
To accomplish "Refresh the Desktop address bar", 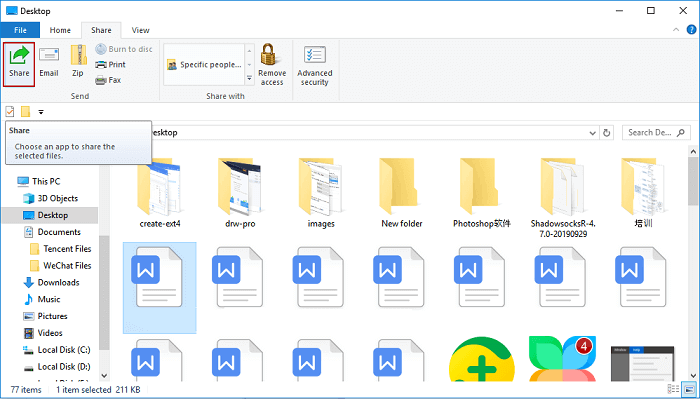I will pyautogui.click(x=606, y=133).
